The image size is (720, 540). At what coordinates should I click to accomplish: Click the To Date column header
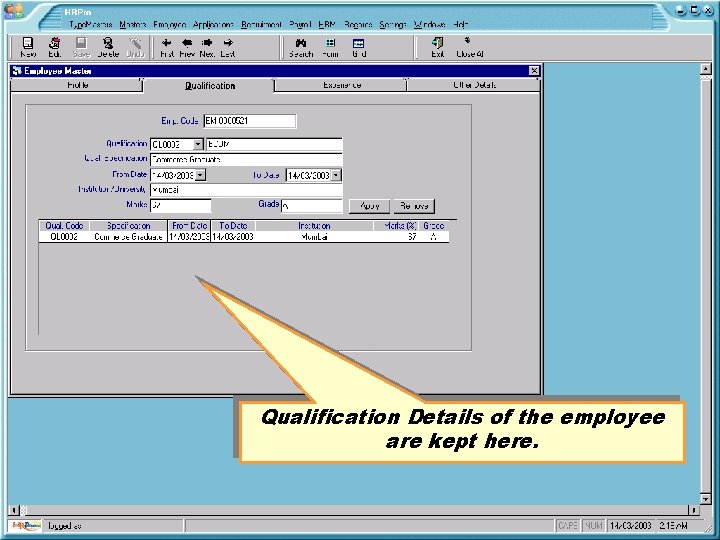[x=233, y=226]
